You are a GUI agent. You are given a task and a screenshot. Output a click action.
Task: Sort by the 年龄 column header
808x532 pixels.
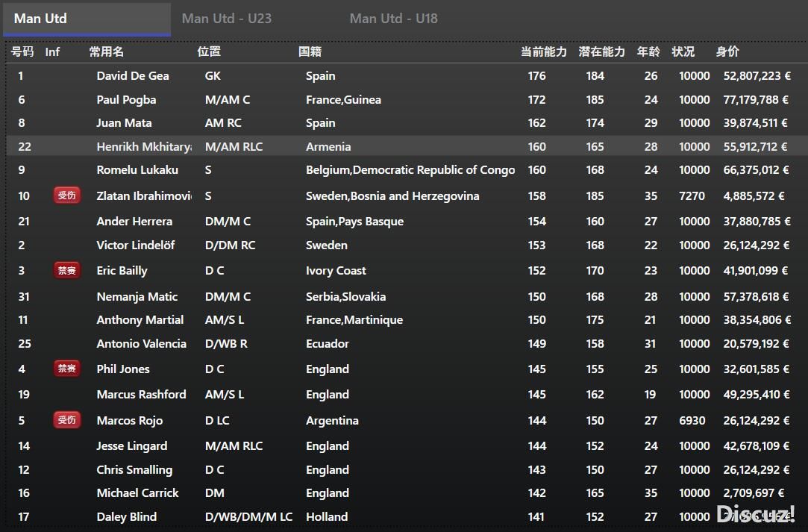pos(648,51)
